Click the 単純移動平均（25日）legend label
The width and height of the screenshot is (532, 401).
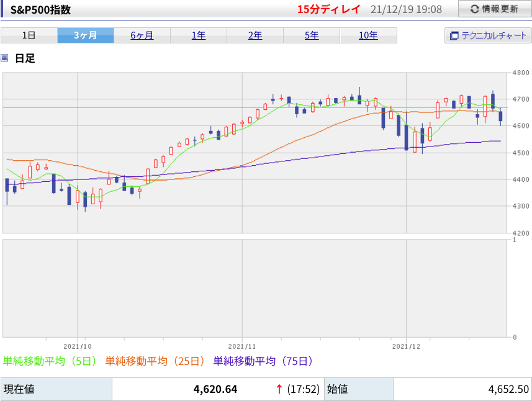[x=155, y=361]
